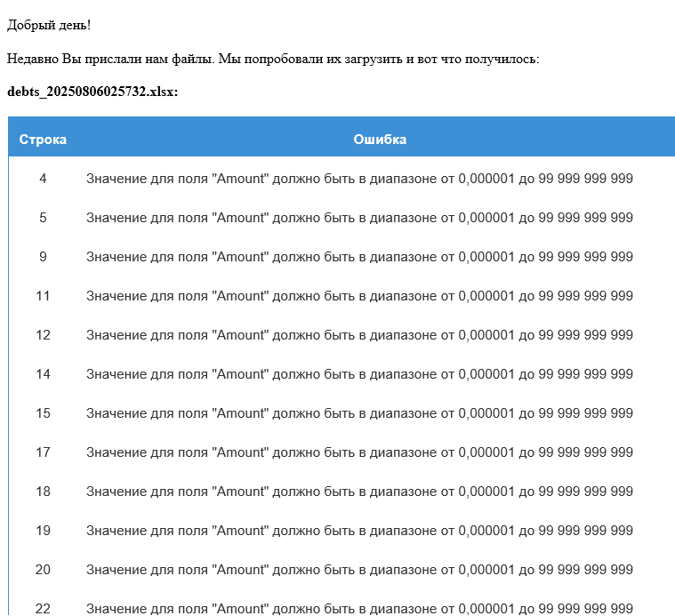Select row number 19 cell
Image resolution: width=675 pixels, height=616 pixels.
(x=43, y=531)
